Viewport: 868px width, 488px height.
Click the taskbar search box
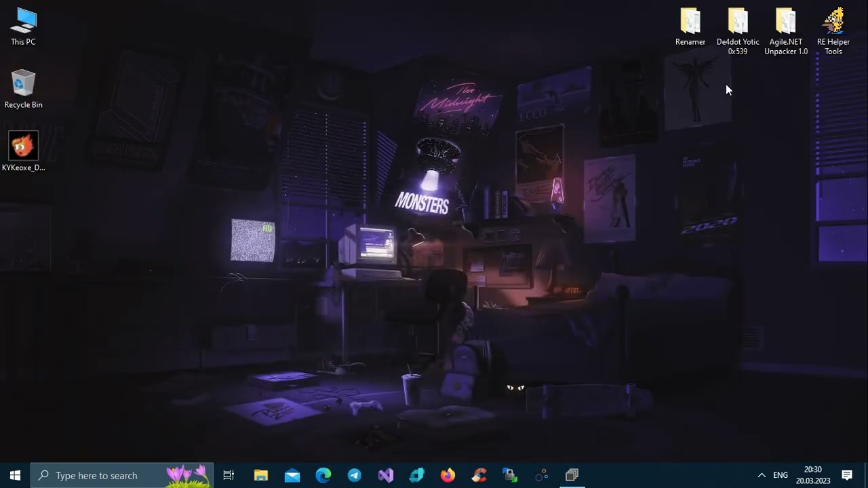tap(122, 475)
